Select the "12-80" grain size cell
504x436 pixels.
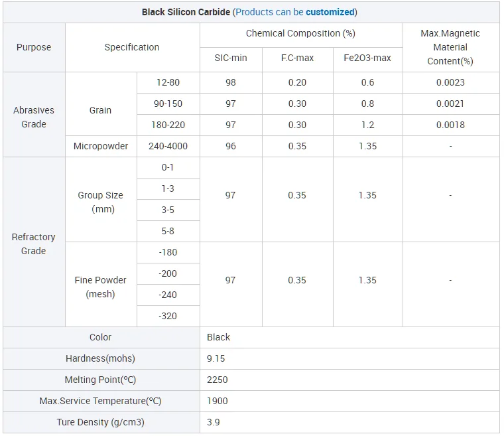[168, 82]
